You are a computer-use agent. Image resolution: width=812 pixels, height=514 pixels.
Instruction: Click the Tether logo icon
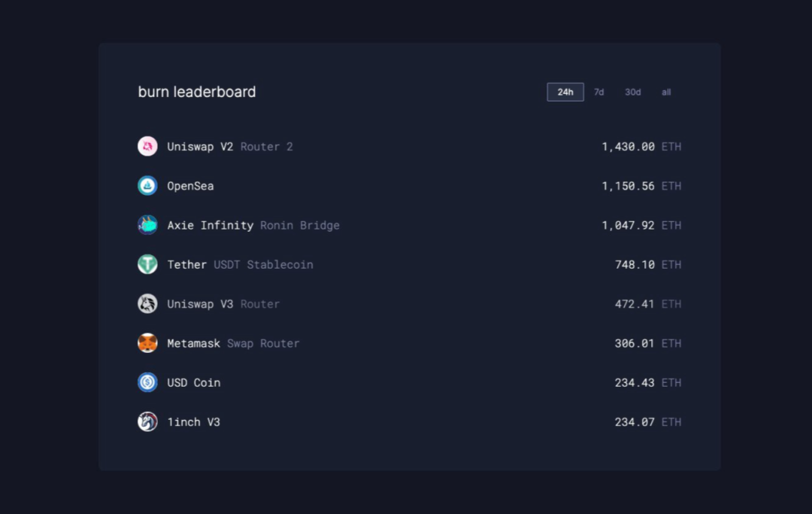[x=147, y=264]
